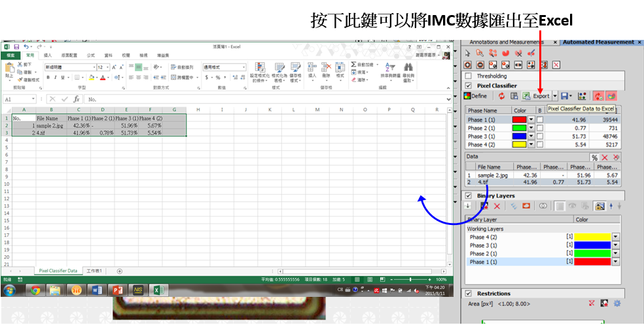
Task: Select the pointer arrow tool in Automated Measurement
Action: click(x=467, y=53)
